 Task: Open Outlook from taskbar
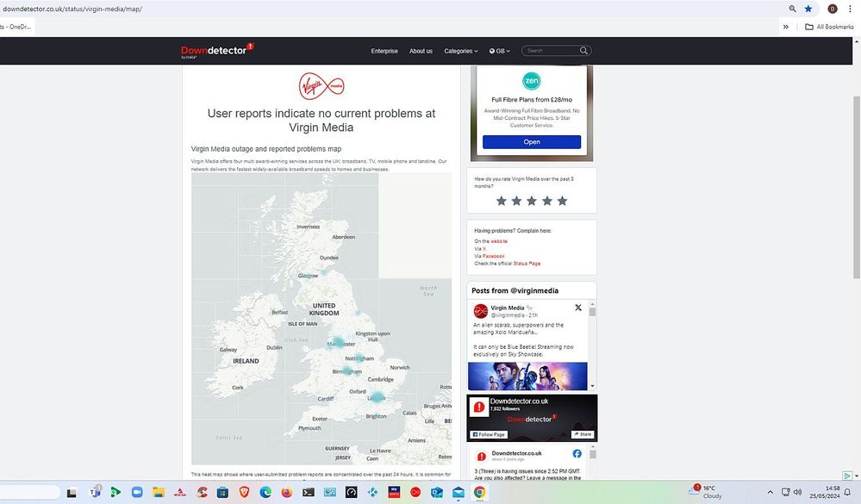pos(437,493)
